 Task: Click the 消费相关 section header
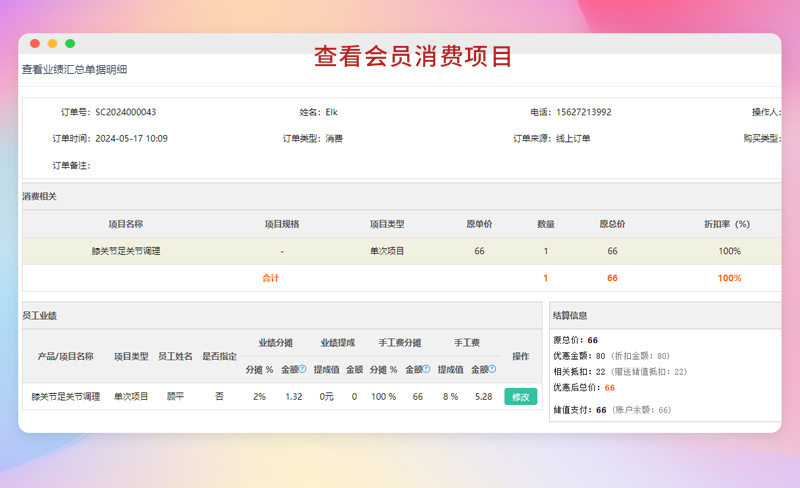click(x=39, y=197)
